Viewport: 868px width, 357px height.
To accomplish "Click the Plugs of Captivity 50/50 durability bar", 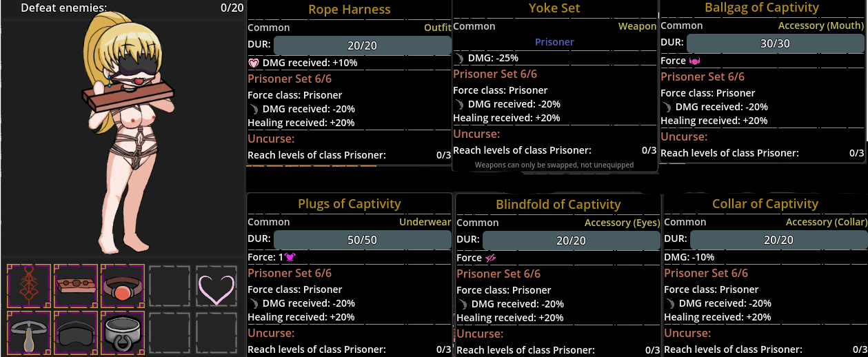I will point(363,240).
